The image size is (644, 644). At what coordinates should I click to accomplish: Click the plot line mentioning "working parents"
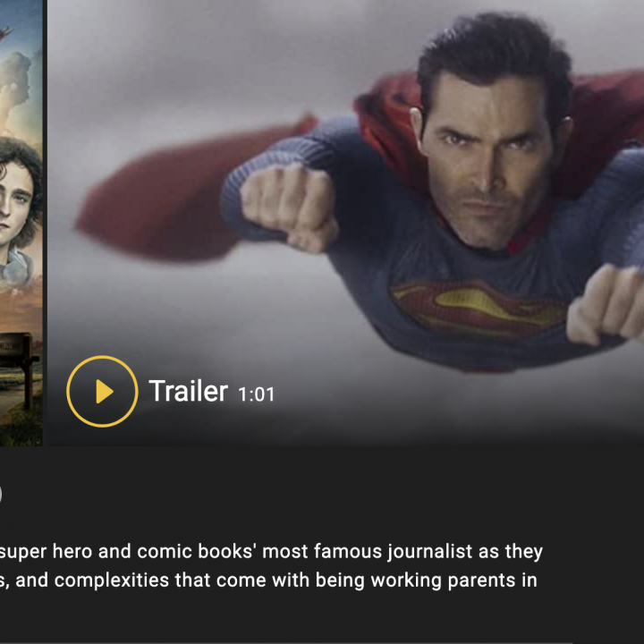pos(268,580)
